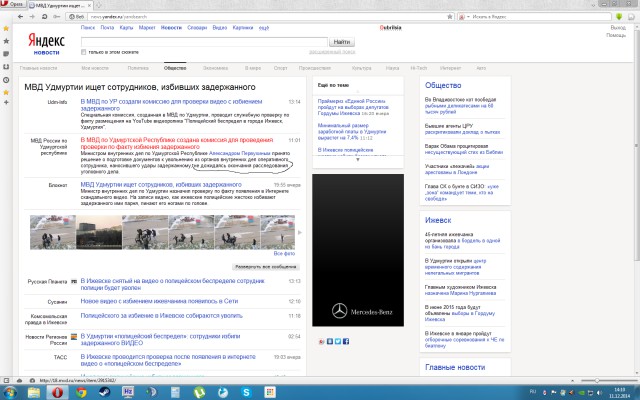
Task: Open the 'Почта' service link
Action: [x=107, y=28]
